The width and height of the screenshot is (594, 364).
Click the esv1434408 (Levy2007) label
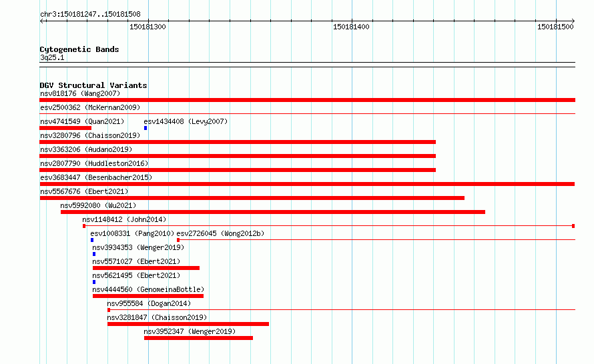point(186,121)
